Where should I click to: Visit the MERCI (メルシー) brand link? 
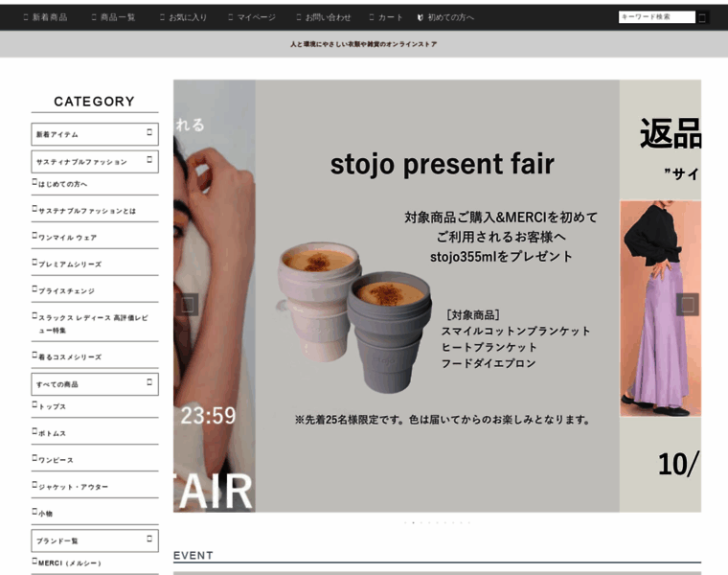(x=69, y=563)
